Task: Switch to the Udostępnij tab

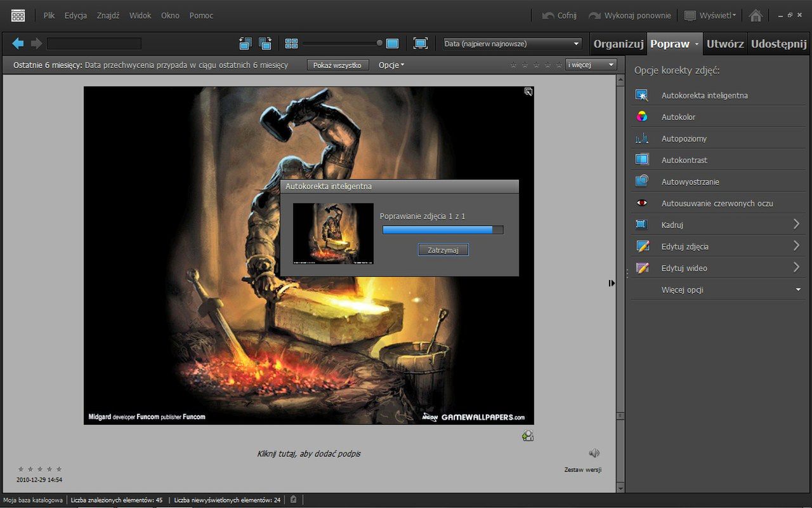Action: pyautogui.click(x=779, y=44)
